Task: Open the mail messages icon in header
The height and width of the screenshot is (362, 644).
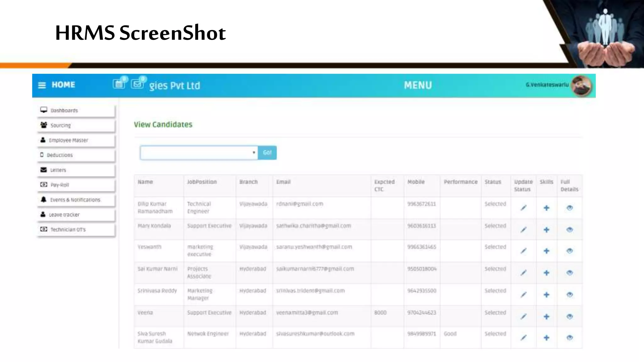Action: (x=137, y=84)
